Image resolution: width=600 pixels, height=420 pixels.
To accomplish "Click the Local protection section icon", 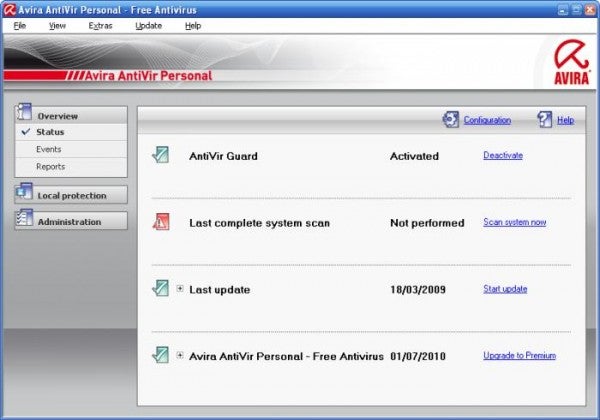I will [25, 194].
